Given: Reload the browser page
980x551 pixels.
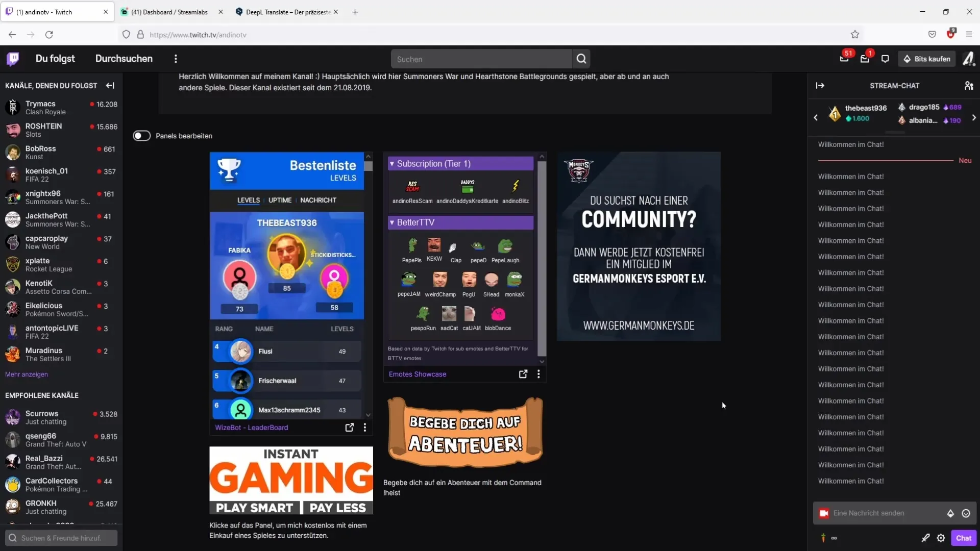Looking at the screenshot, I should tap(49, 35).
